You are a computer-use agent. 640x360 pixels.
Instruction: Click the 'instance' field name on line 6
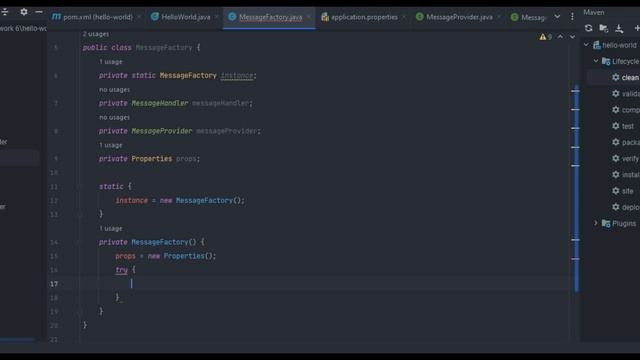click(x=237, y=76)
